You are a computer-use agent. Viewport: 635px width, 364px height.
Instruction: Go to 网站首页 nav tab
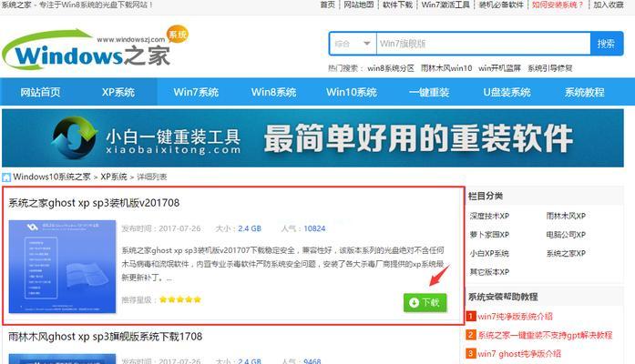[x=40, y=92]
